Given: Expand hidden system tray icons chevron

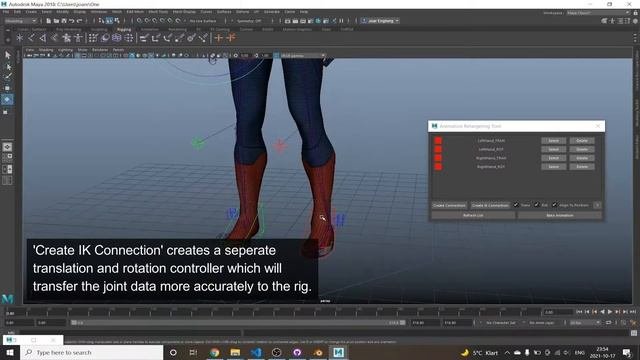Looking at the screenshot, I should tap(507, 352).
